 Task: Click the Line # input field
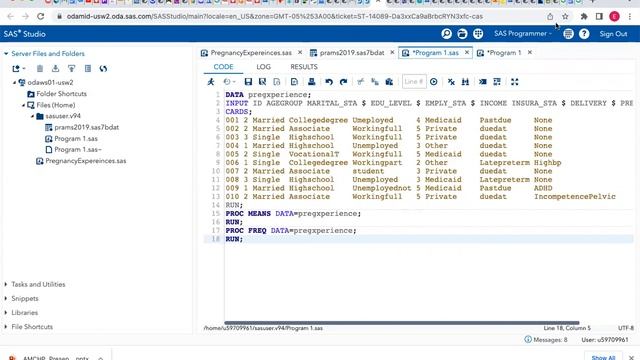coord(414,82)
